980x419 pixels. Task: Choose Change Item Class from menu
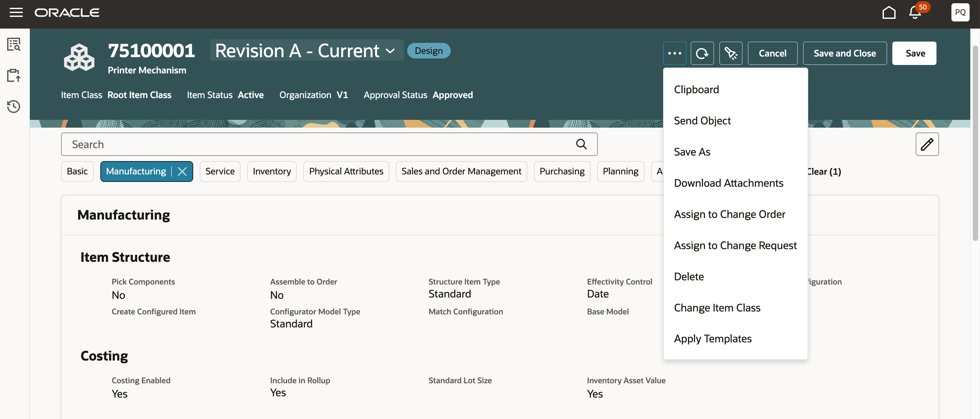[x=717, y=308]
